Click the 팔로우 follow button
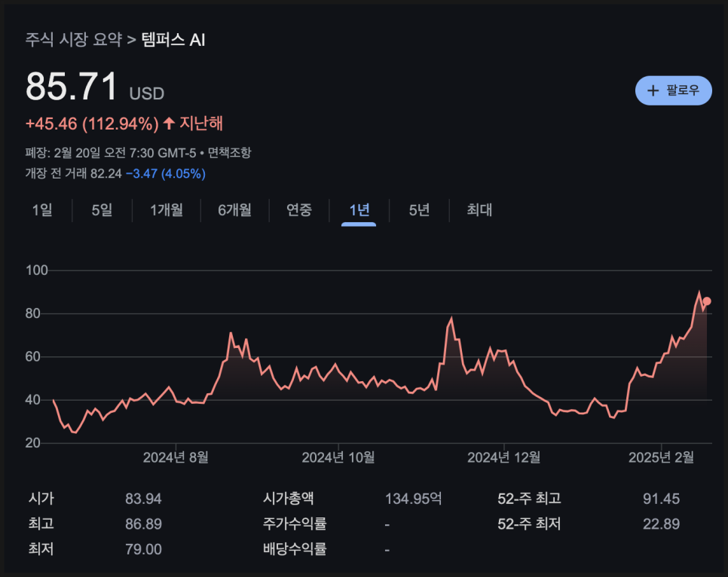 [673, 90]
